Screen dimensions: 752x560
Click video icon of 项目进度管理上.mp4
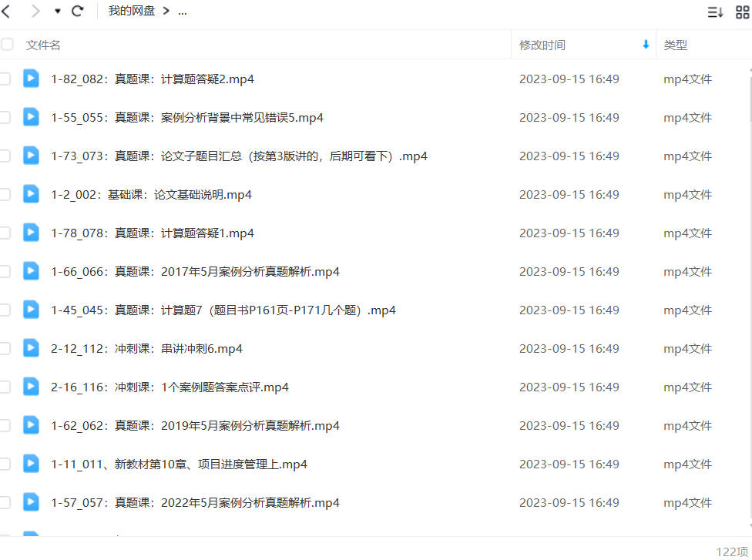[x=31, y=464]
